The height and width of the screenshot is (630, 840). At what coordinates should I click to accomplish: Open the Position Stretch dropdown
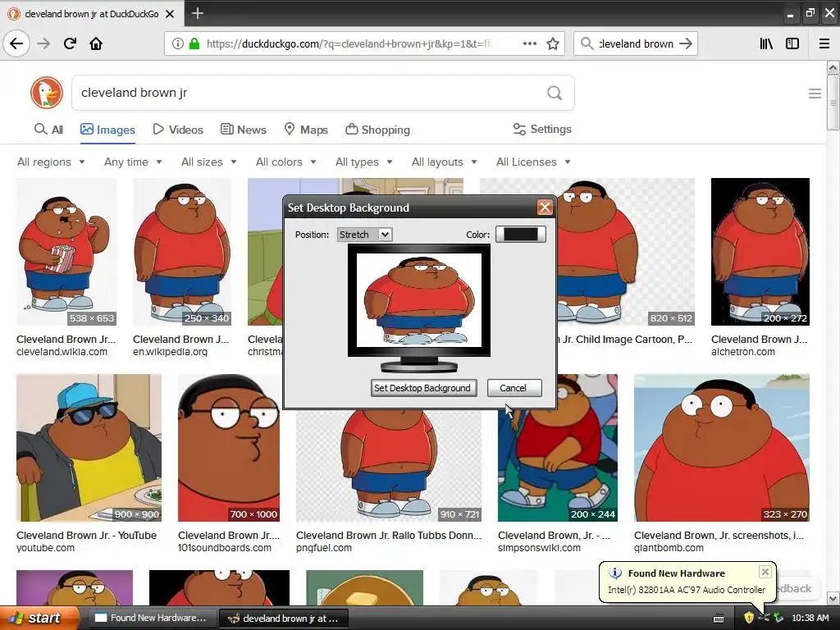(x=365, y=235)
